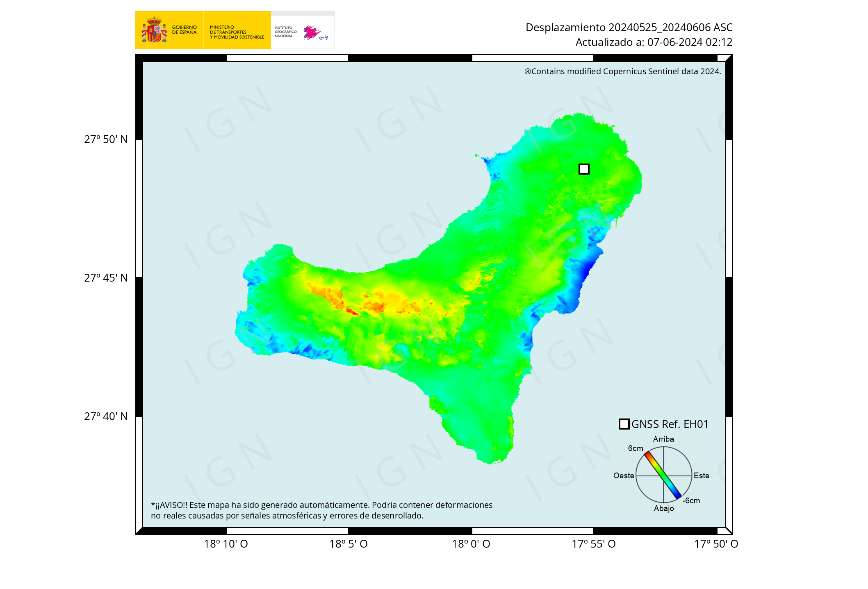Click the Este label on the compass
Screen dimensions: 868x589
701,475
